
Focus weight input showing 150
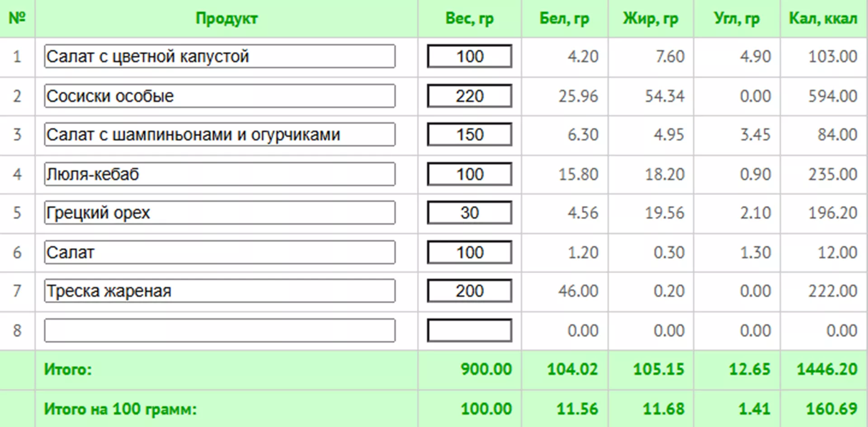point(469,135)
